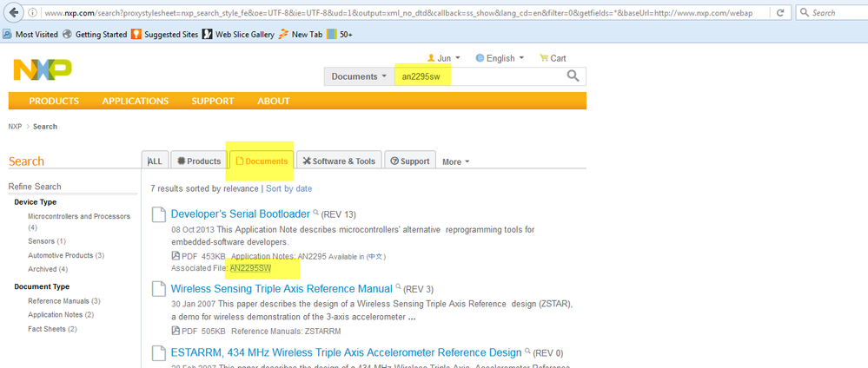
Task: Open Suggested Sites bookmark
Action: (164, 35)
